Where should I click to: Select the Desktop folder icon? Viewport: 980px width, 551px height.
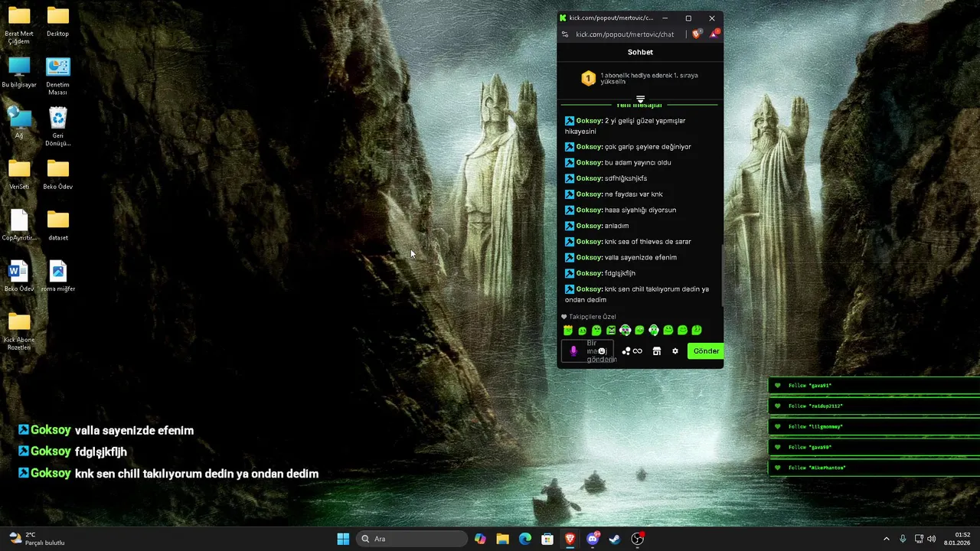(x=57, y=21)
